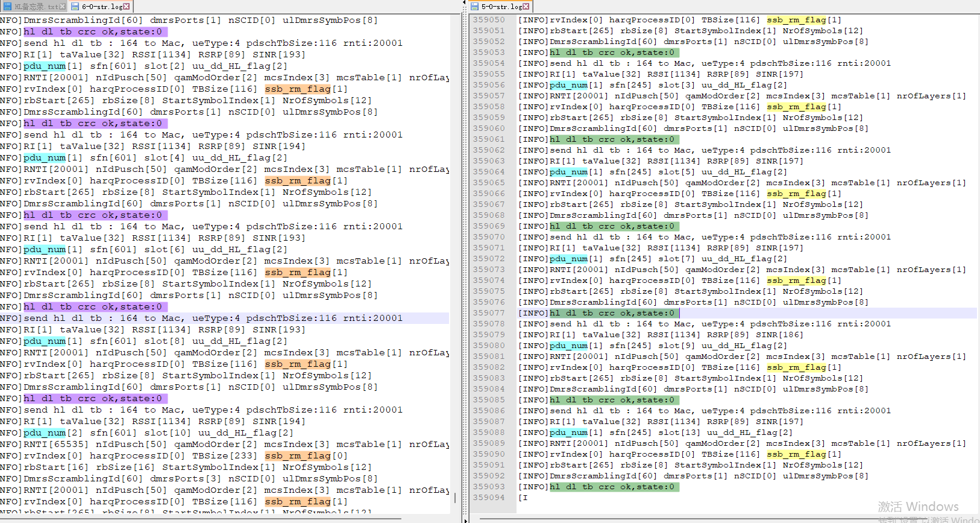Click the disk icon on the .txt tab
Screen dimensions: 980x523
pos(7,7)
